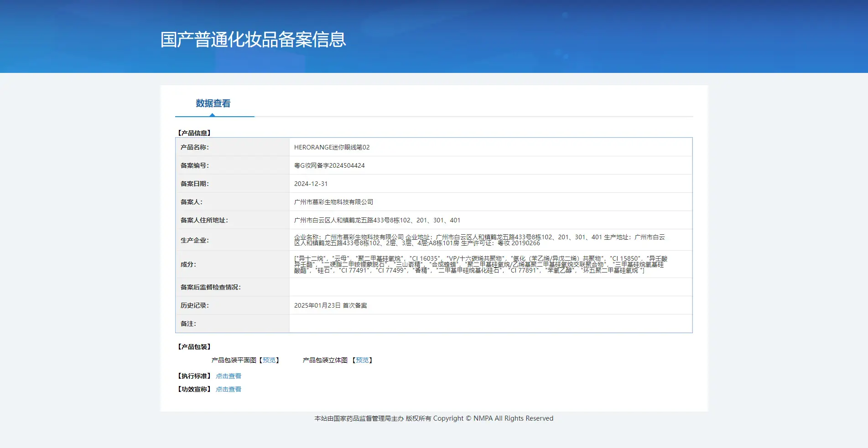This screenshot has width=868, height=448.
Task: Click the 成分 ingredient list text
Action: coord(481,264)
